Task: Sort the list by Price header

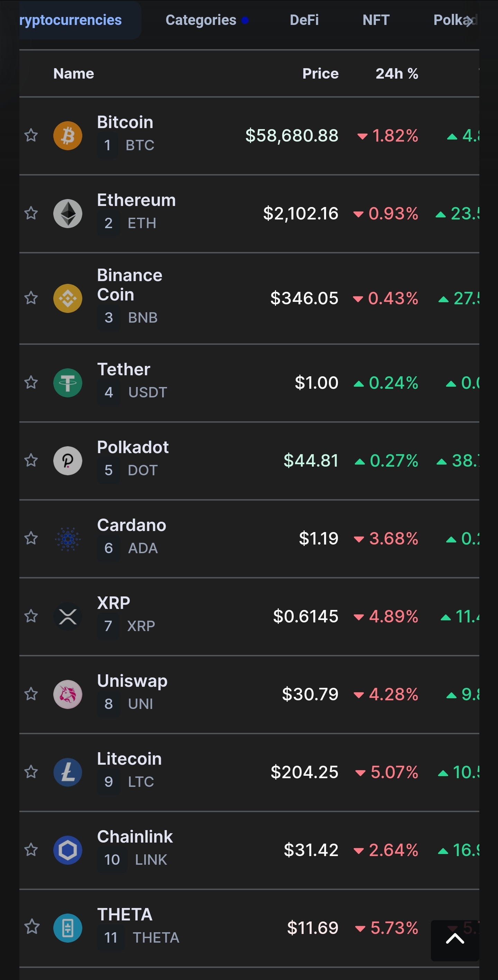Action: pos(320,73)
